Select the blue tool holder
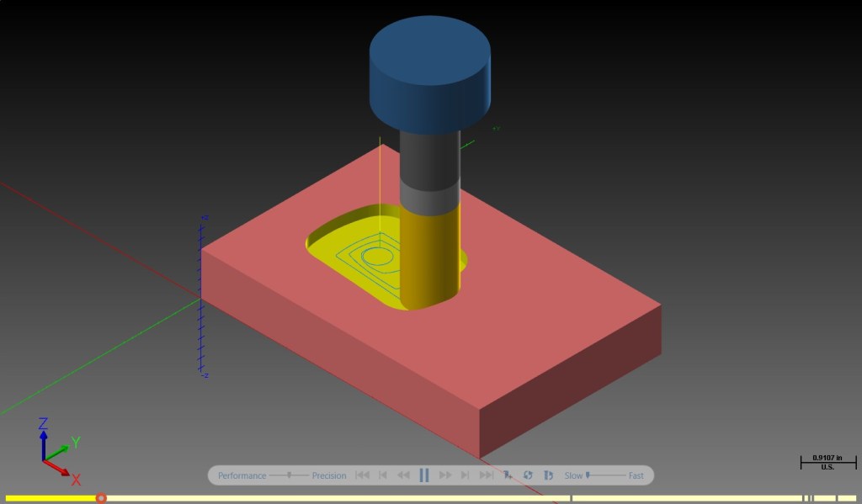The height and width of the screenshot is (504, 862). click(430, 74)
